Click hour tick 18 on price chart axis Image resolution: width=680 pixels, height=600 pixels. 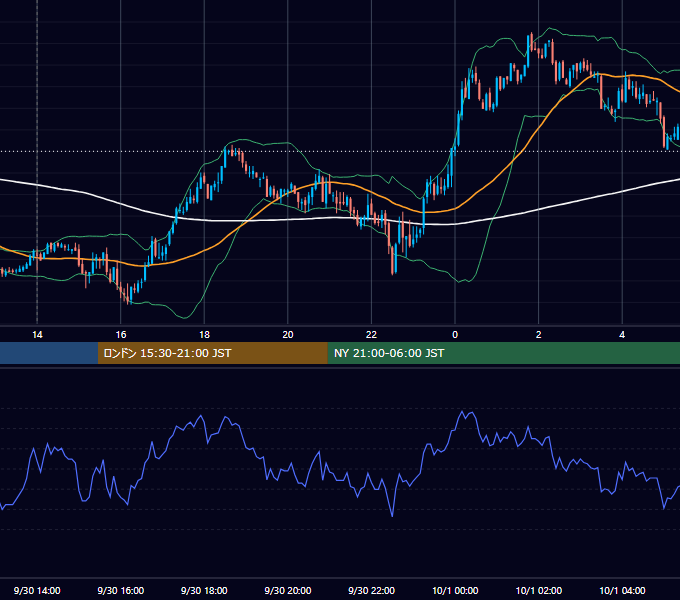coord(204,335)
